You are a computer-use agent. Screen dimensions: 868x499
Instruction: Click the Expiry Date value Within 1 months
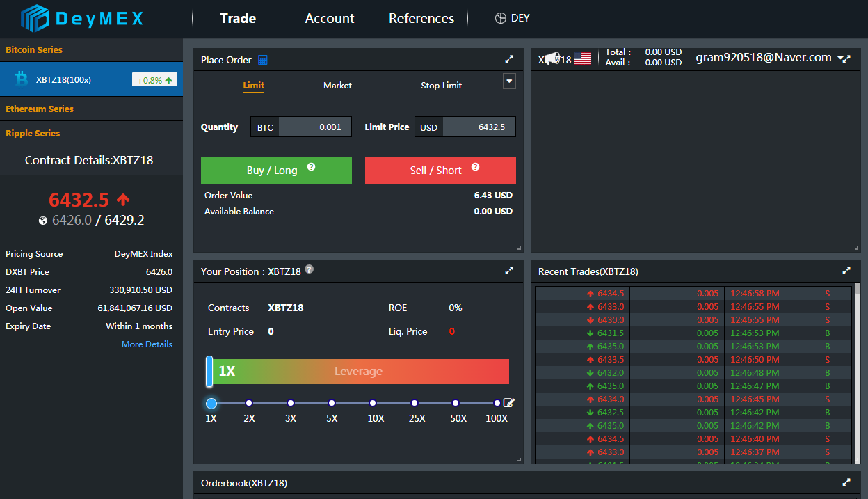139,326
